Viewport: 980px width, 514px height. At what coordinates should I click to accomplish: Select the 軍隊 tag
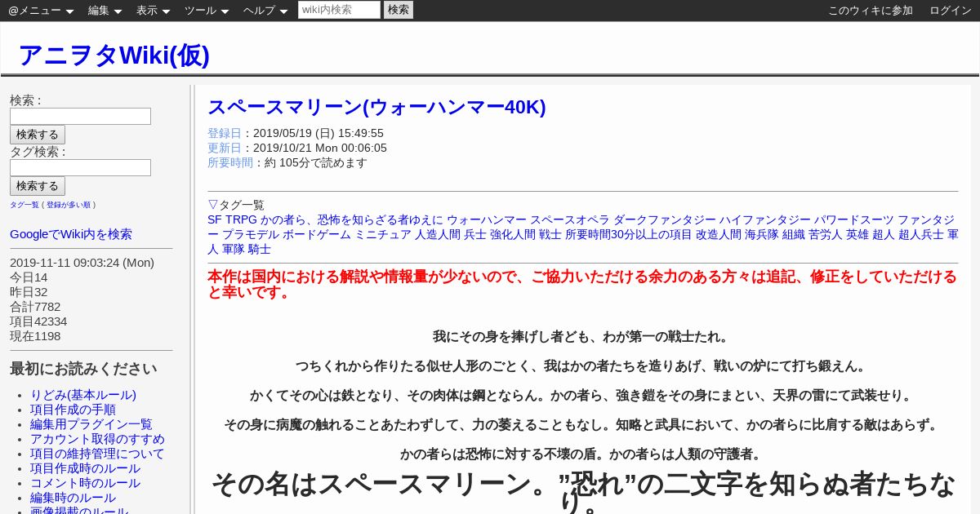tap(234, 249)
